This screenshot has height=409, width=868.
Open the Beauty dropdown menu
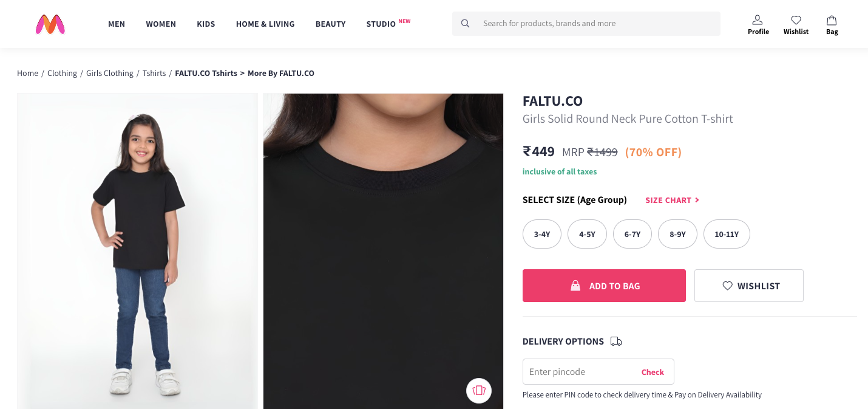click(x=330, y=24)
